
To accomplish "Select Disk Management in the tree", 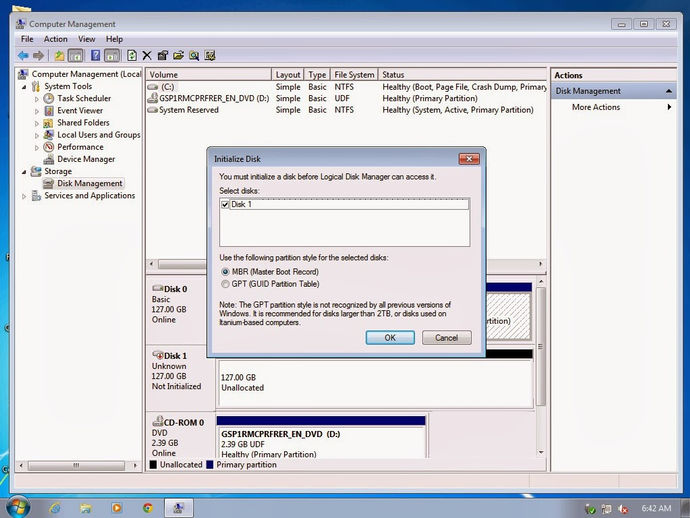I will click(x=90, y=184).
